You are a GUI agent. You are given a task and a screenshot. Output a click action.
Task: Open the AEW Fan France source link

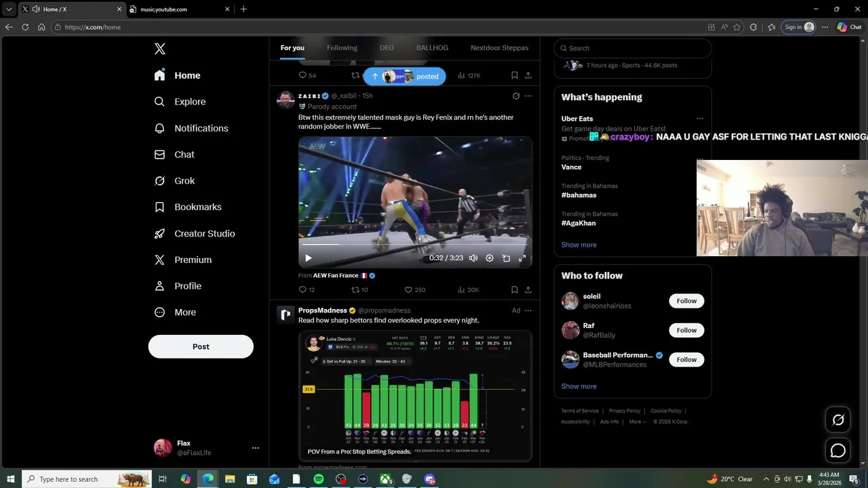point(336,276)
